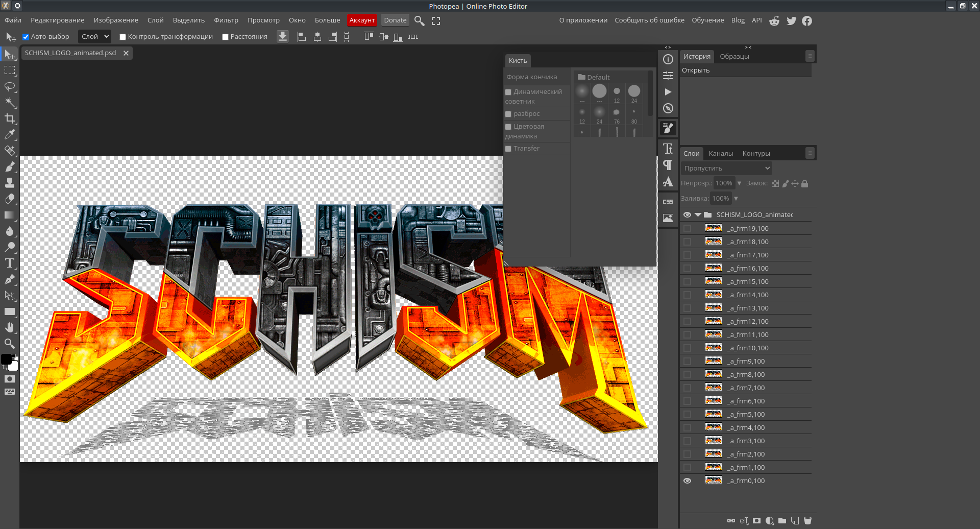This screenshot has width=980, height=529.
Task: Open the CSS panel icon
Action: coord(668,202)
